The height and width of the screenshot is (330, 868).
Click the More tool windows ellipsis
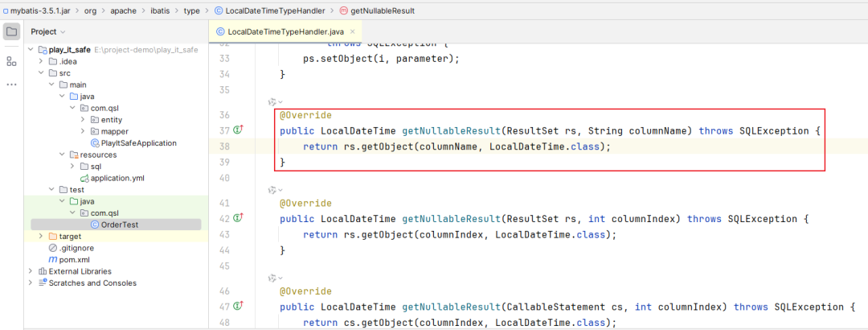click(x=11, y=85)
